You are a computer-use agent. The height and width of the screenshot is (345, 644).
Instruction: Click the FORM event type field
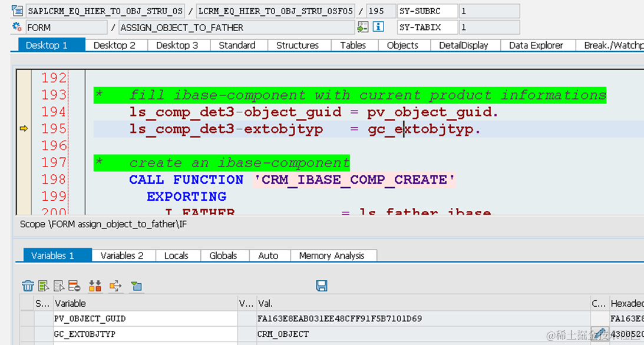(66, 28)
